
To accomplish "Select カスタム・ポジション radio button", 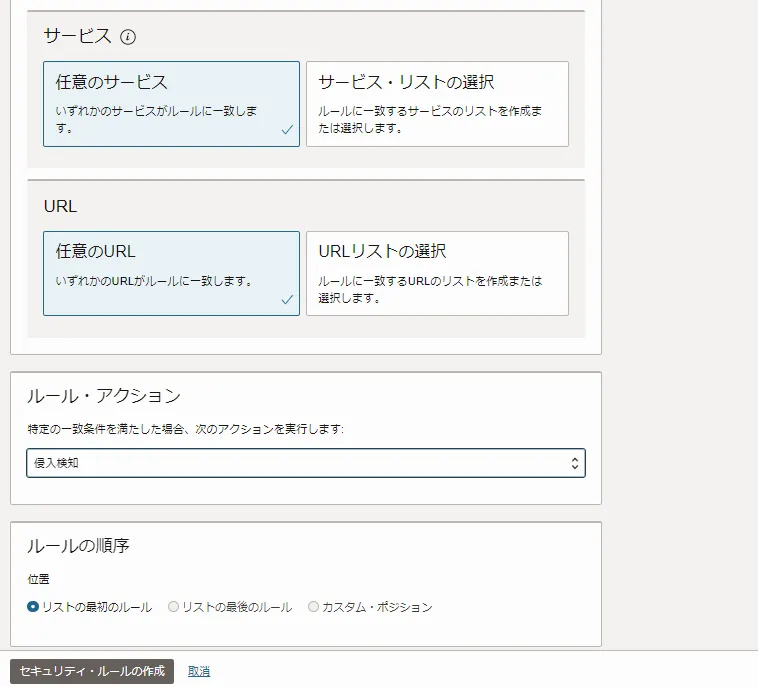I will point(314,607).
